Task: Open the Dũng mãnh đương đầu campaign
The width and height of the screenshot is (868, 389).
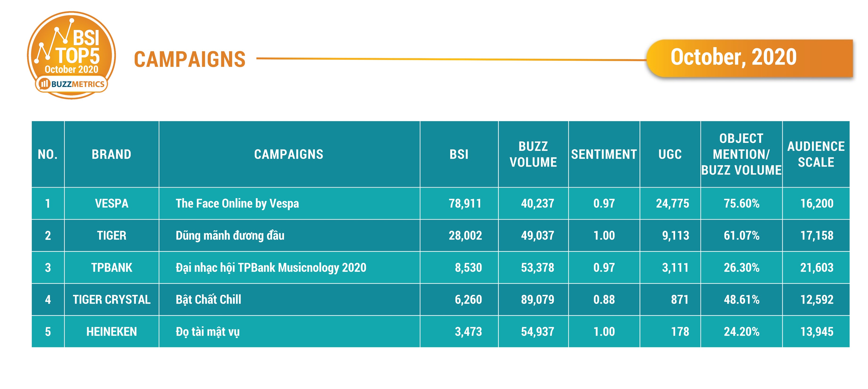Action: pos(230,235)
